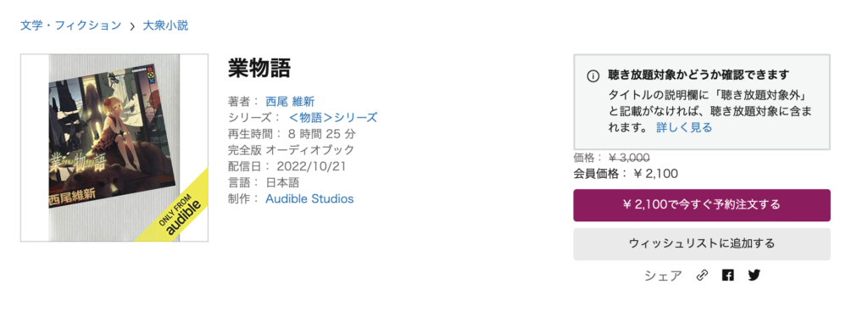Image resolution: width=868 pixels, height=318 pixels.
Task: Click the 業物語 title heading
Action: [x=259, y=68]
